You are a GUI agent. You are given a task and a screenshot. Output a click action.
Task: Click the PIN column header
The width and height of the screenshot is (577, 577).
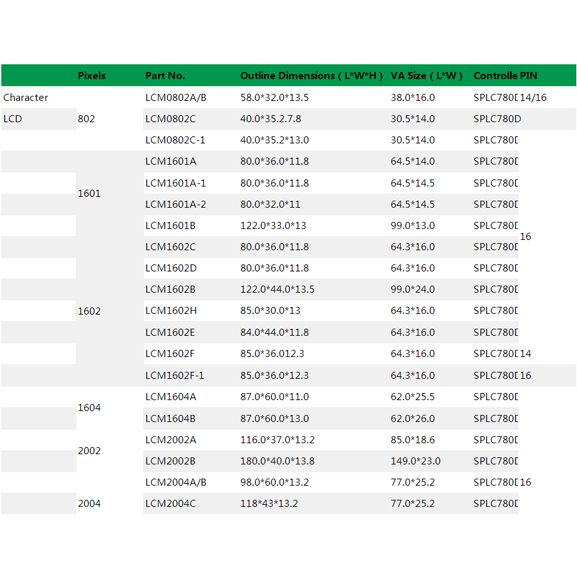pos(528,75)
